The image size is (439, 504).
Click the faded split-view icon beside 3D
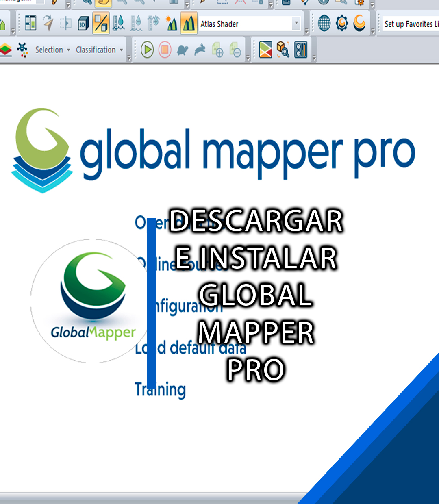(x=66, y=24)
